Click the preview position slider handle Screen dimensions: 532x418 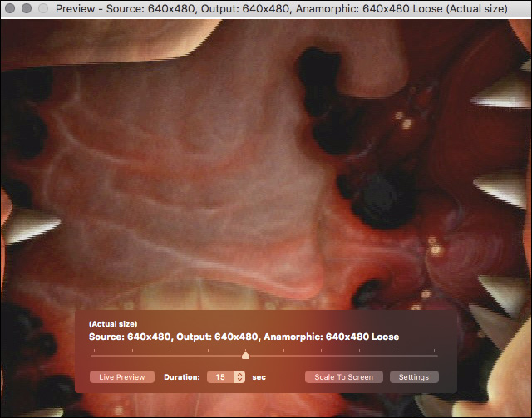tap(246, 355)
